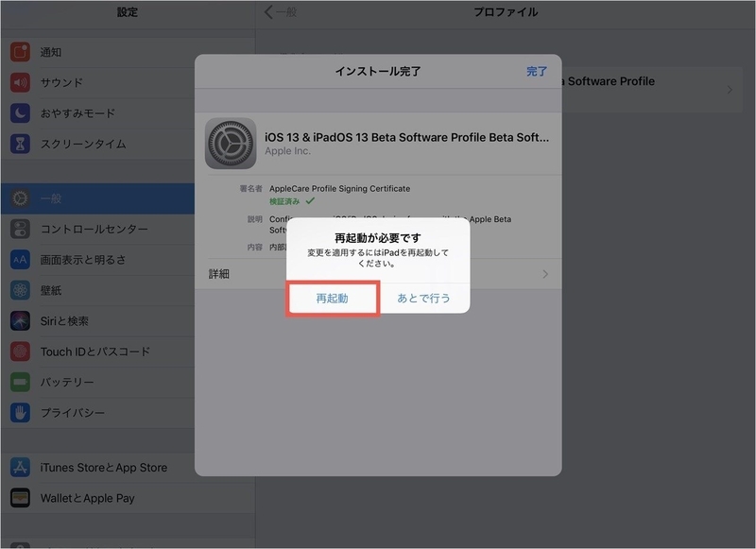Open the Touch IDとパスコード fingerprint icon
The height and width of the screenshot is (549, 756).
pos(20,352)
